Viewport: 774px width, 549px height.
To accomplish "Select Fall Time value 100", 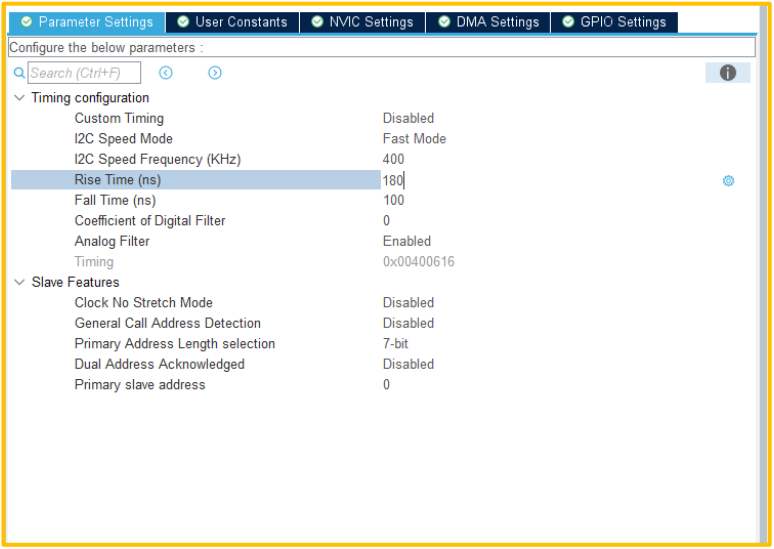I will (393, 200).
